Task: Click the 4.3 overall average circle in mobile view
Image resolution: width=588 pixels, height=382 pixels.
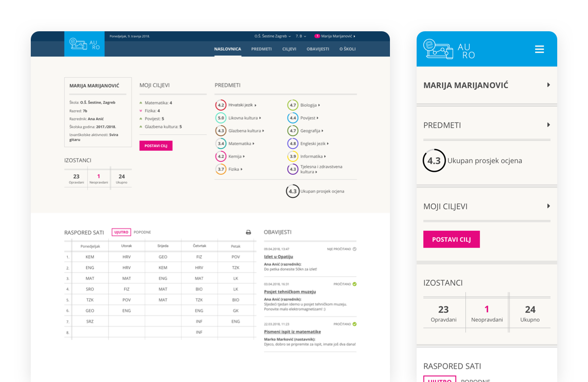Action: 434,160
